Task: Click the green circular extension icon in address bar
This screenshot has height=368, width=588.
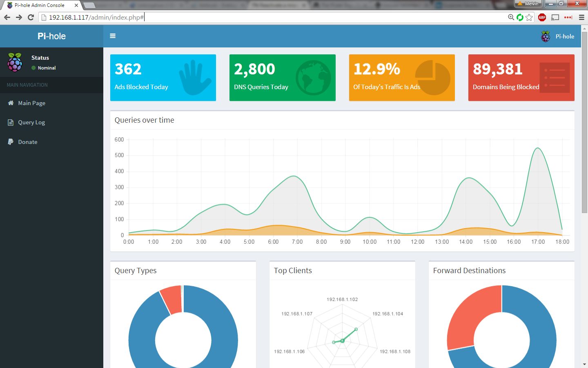Action: coord(520,17)
